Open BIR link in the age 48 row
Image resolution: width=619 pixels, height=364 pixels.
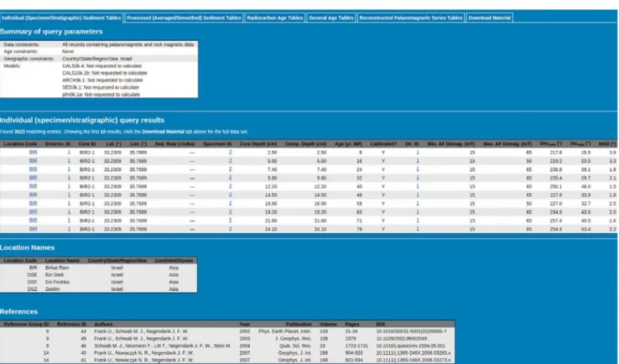[x=34, y=195]
